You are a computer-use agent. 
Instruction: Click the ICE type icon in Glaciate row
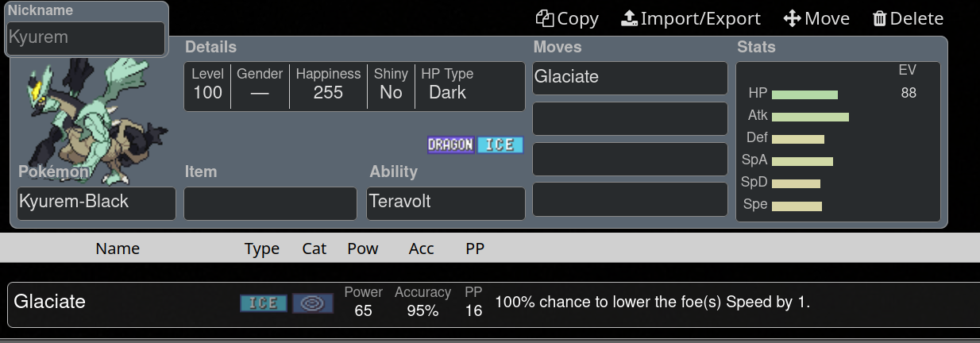coord(264,303)
